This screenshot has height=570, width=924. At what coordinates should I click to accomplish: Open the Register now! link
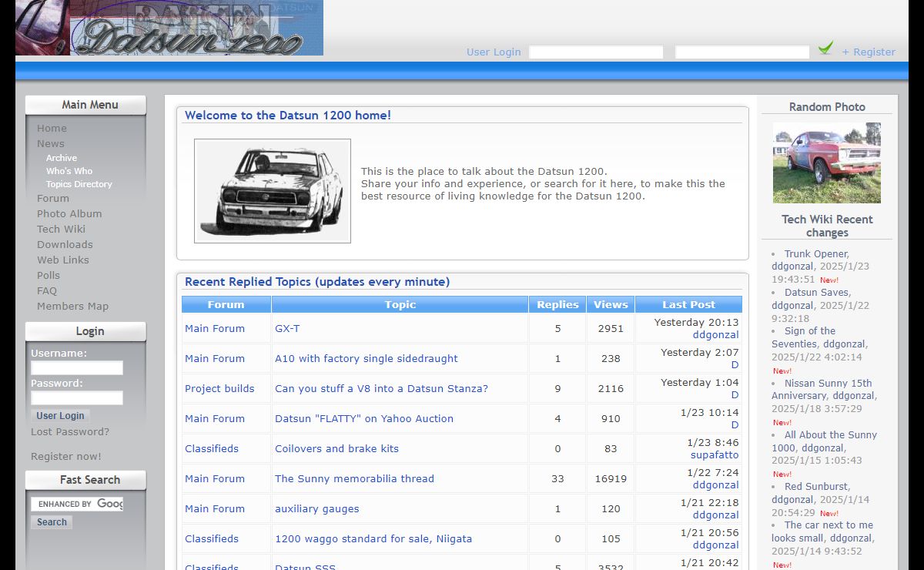tap(66, 457)
